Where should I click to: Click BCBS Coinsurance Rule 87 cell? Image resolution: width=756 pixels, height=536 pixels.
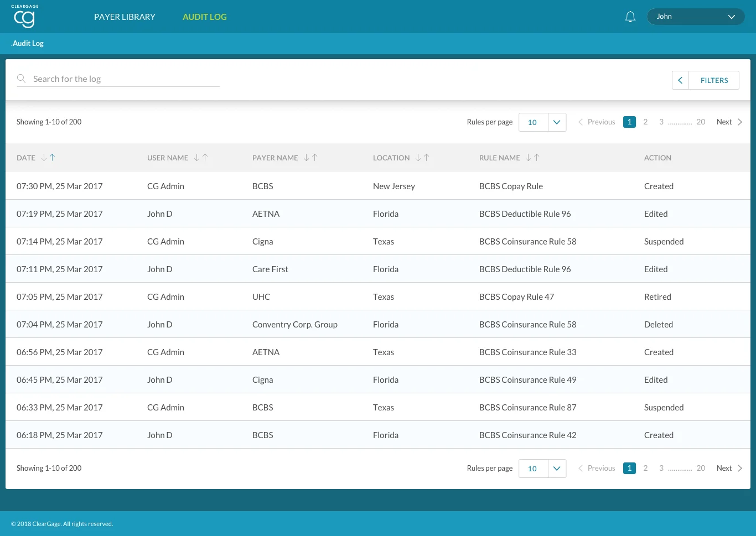pos(527,407)
